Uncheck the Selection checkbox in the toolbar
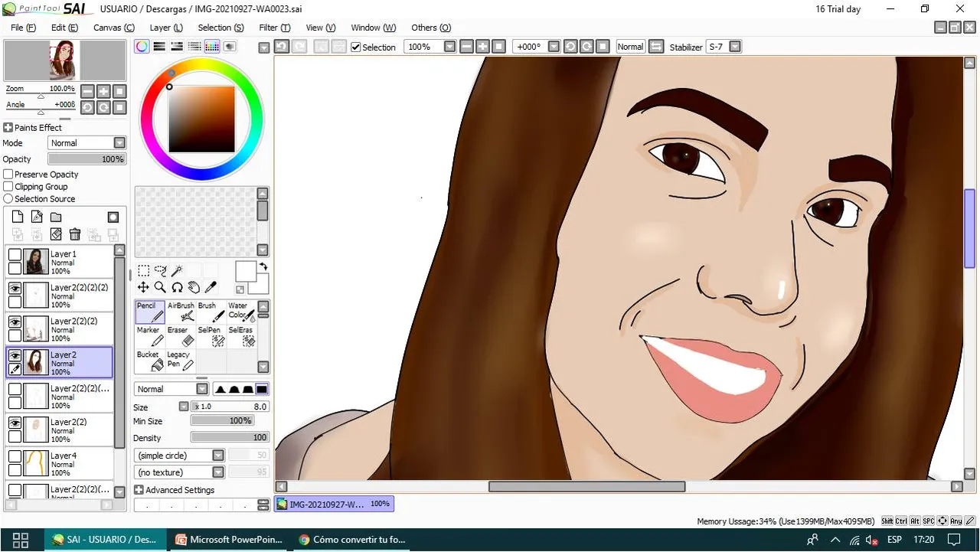 (356, 47)
